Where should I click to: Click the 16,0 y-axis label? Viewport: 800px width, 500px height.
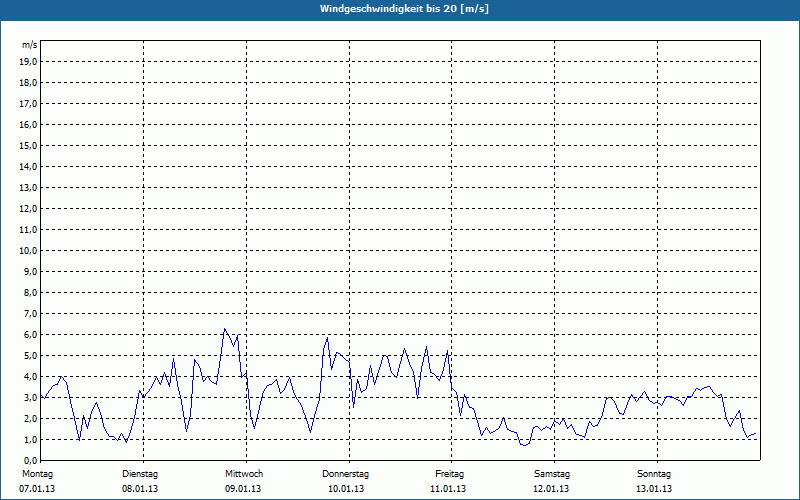click(x=29, y=124)
